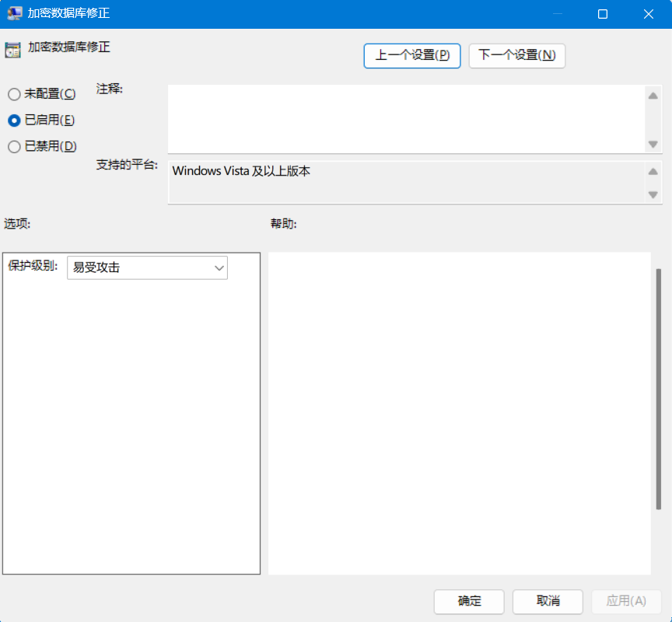This screenshot has width=672, height=622.
Task: Click the computer icon in the title bar
Action: (x=14, y=13)
